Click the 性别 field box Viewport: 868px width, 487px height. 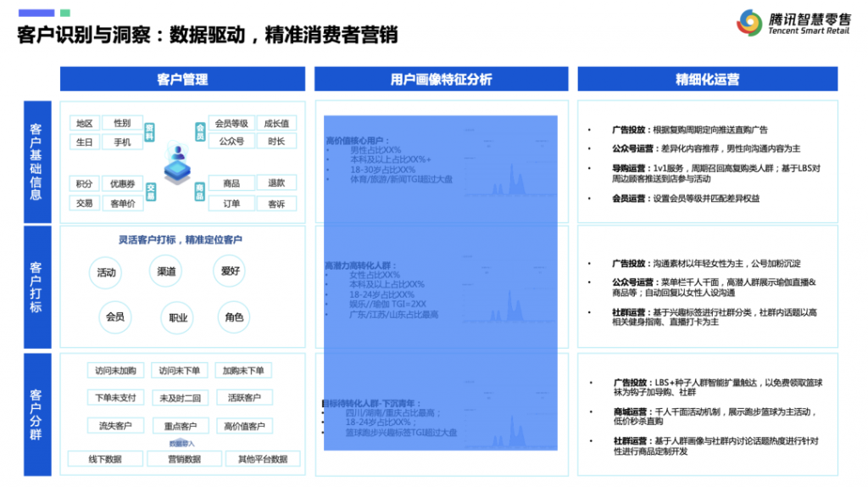[122, 123]
